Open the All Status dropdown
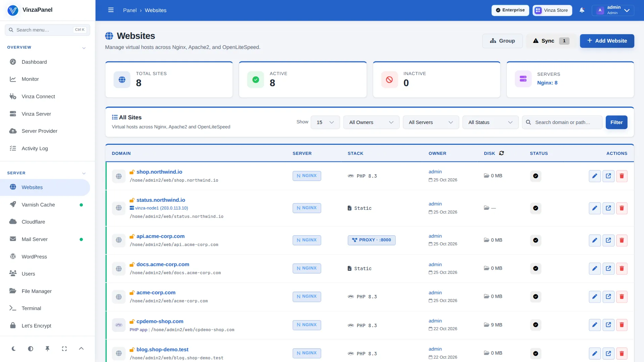 490,122
